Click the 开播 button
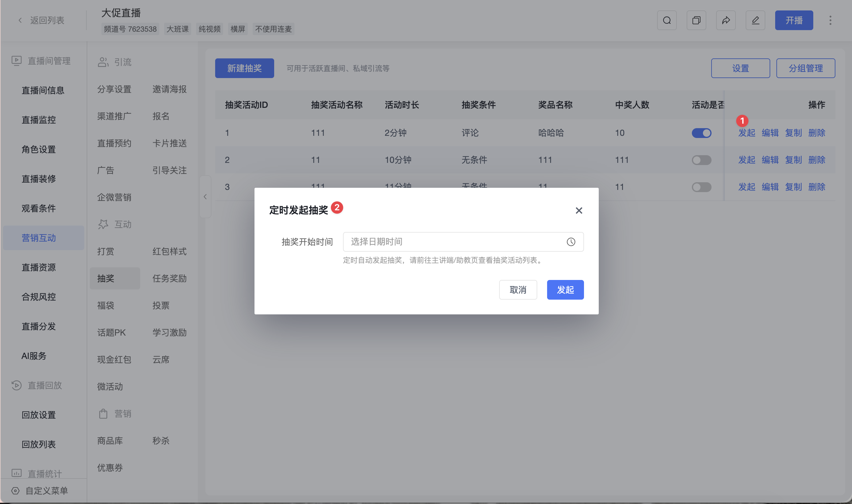Viewport: 852px width, 504px height. tap(794, 20)
